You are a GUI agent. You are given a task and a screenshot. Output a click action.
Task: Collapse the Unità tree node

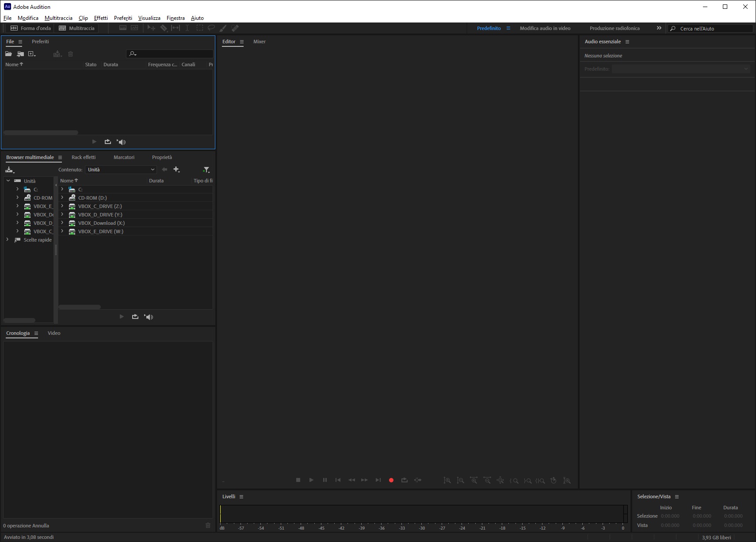tap(8, 181)
